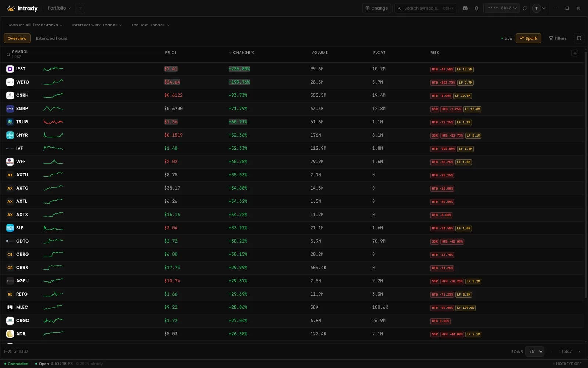Click the table vertical scrollbar
Image resolution: width=588 pixels, height=368 pixels.
[x=586, y=175]
